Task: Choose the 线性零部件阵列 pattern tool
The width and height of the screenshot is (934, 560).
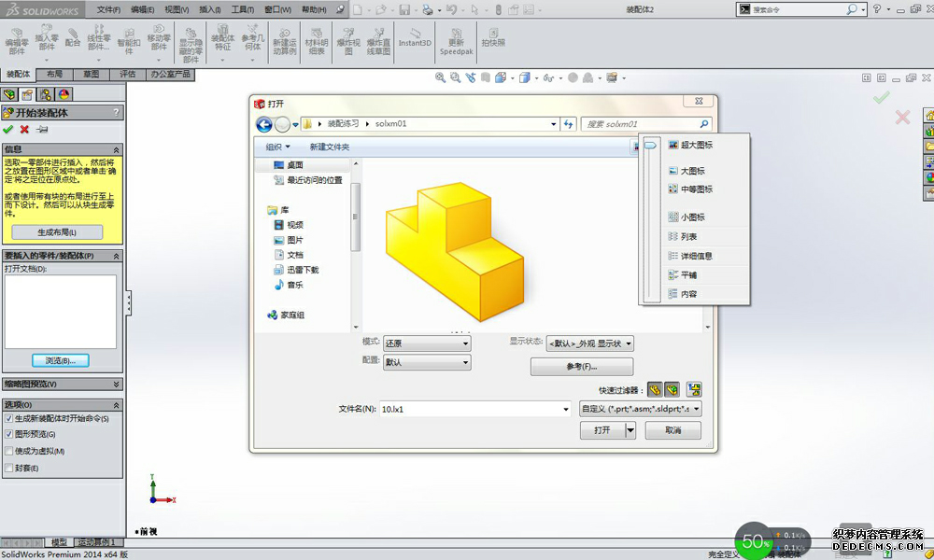Action: (x=99, y=39)
